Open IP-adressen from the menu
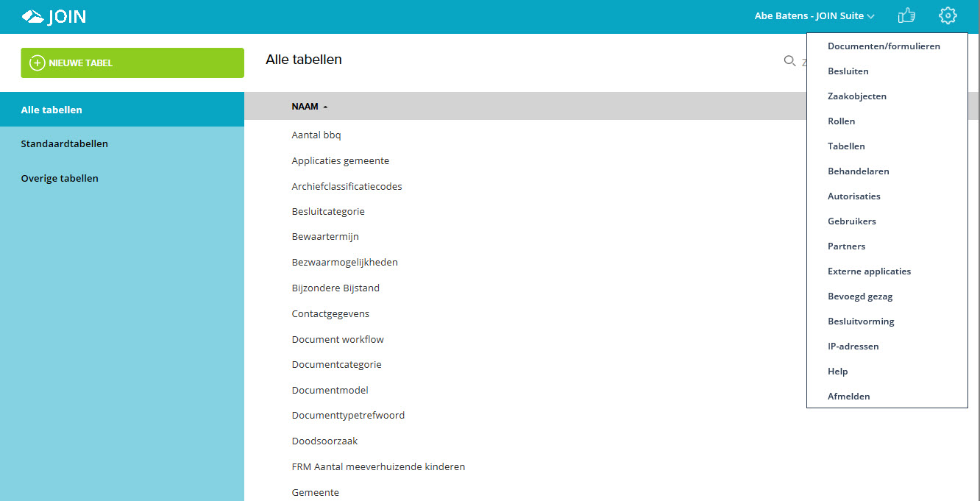980x501 pixels. coord(853,346)
